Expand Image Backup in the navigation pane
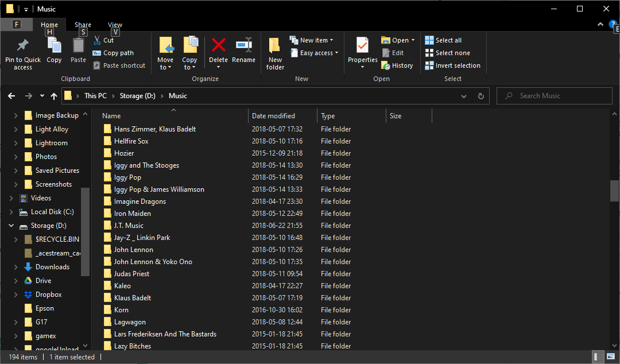The height and width of the screenshot is (364, 620). tap(16, 115)
